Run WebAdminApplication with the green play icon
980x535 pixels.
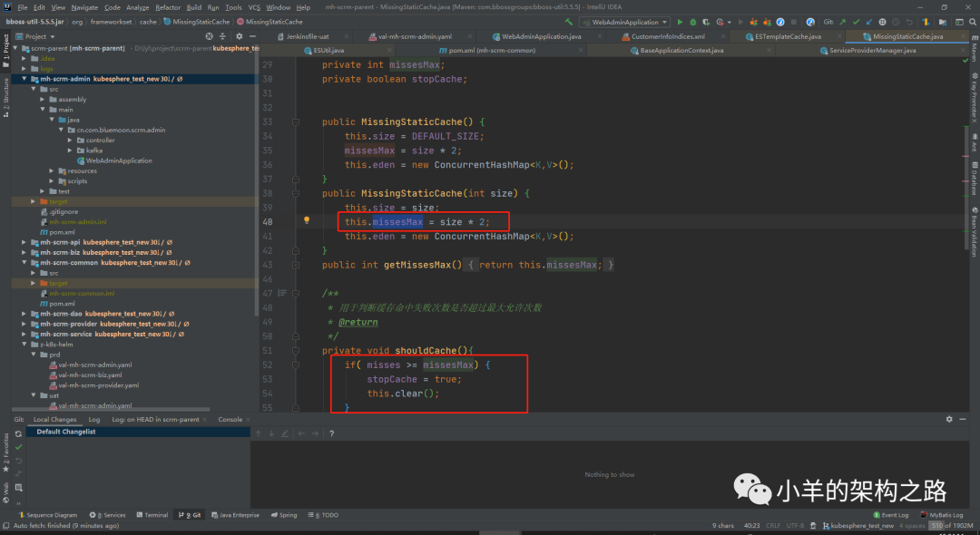(680, 22)
